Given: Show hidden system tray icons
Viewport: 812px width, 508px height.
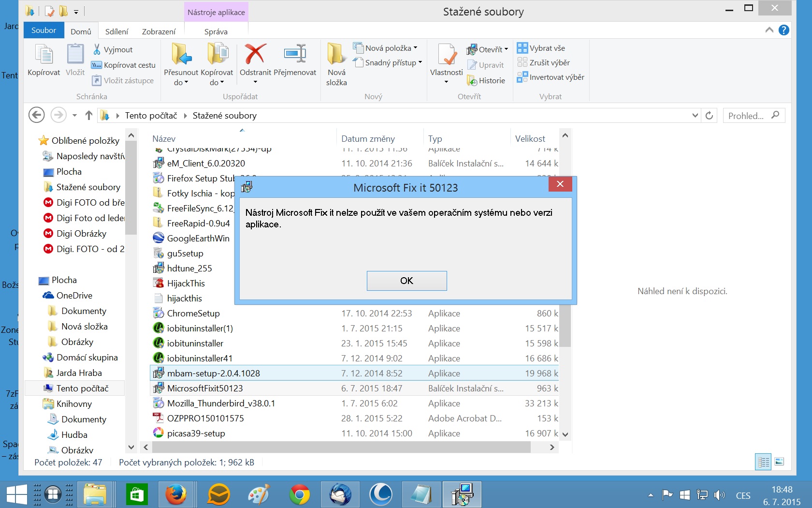Looking at the screenshot, I should 651,495.
